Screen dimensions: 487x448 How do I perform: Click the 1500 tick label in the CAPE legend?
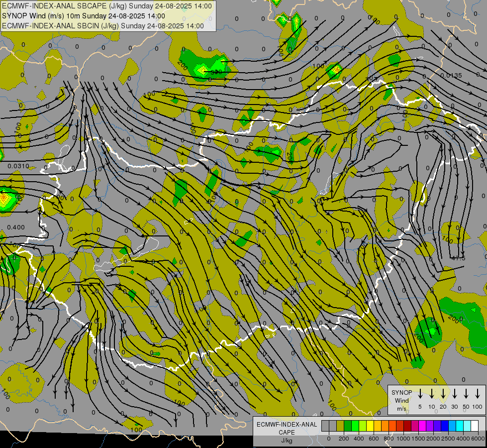coord(418,439)
